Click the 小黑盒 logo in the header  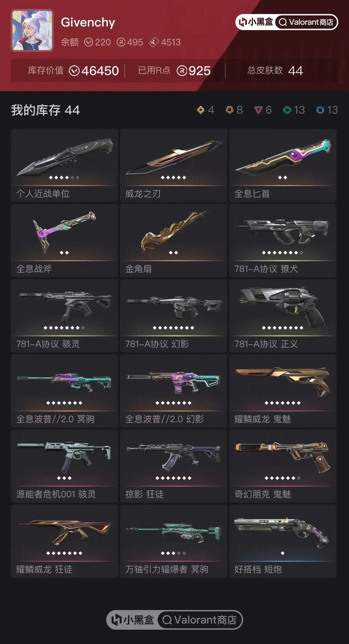coord(256,22)
